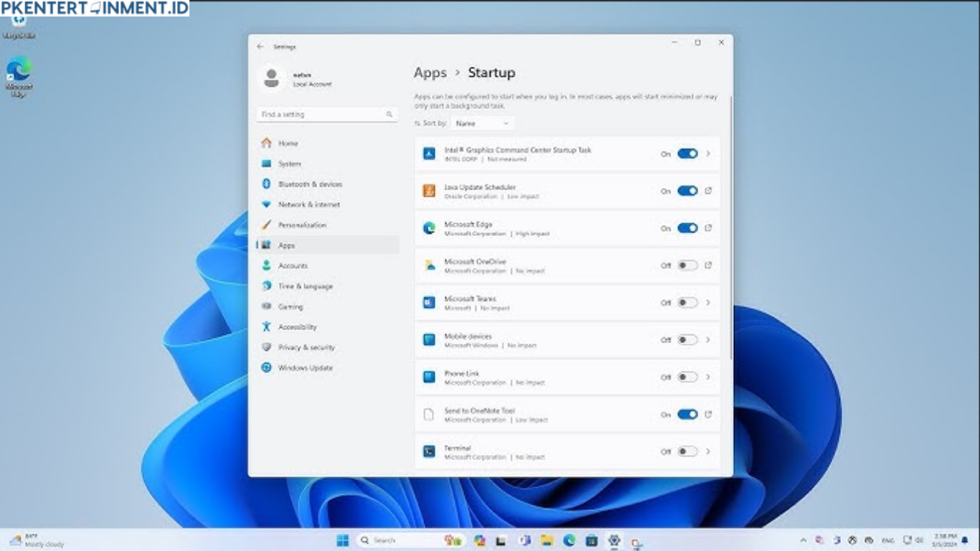
Task: Select Apps in Settings navigation
Action: tap(328, 245)
